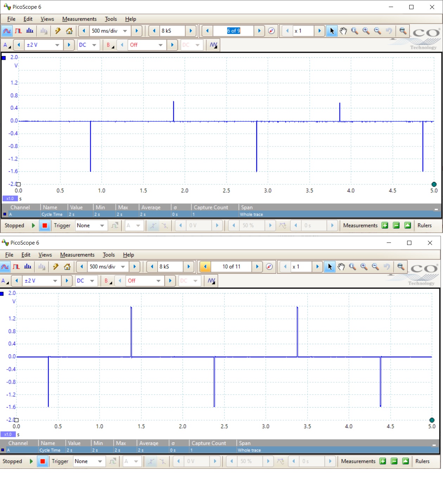
Task: Click the zoom-out magnifier in the upper window
Action: 378,31
